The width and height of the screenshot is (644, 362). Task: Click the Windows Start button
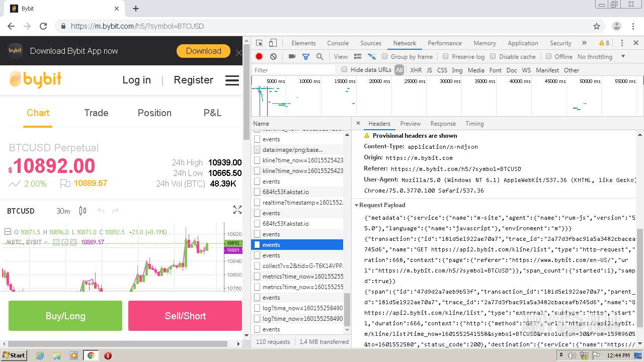(x=14, y=355)
